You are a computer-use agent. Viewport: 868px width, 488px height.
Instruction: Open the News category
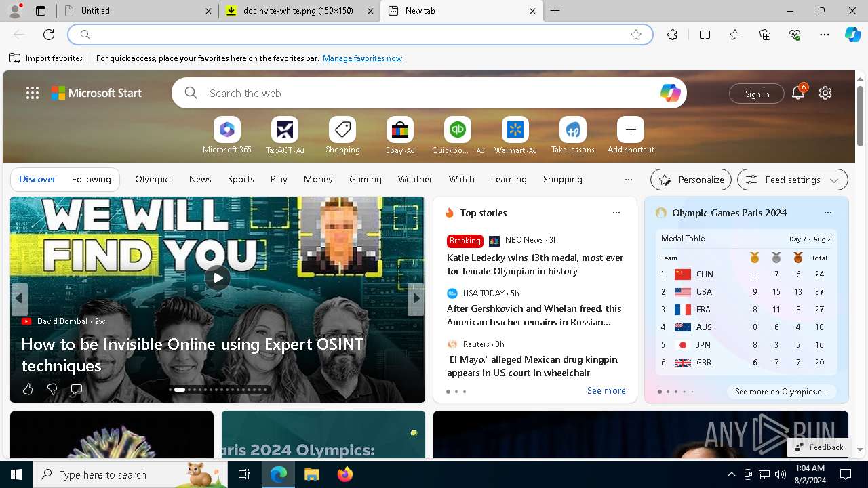200,179
